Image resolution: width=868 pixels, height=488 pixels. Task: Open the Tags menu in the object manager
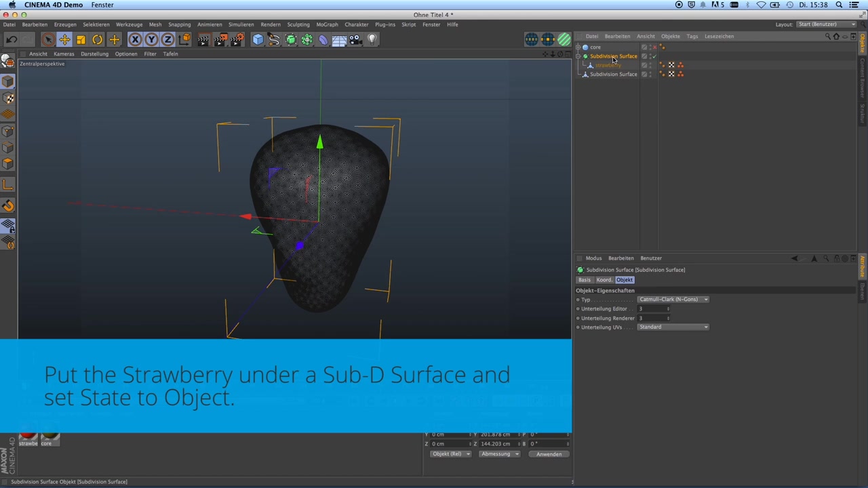tap(692, 36)
